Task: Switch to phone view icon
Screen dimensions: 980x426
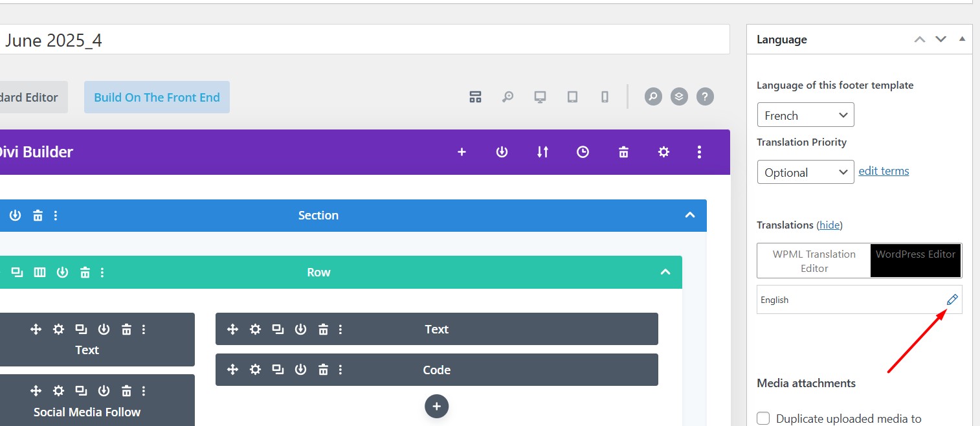Action: 605,97
